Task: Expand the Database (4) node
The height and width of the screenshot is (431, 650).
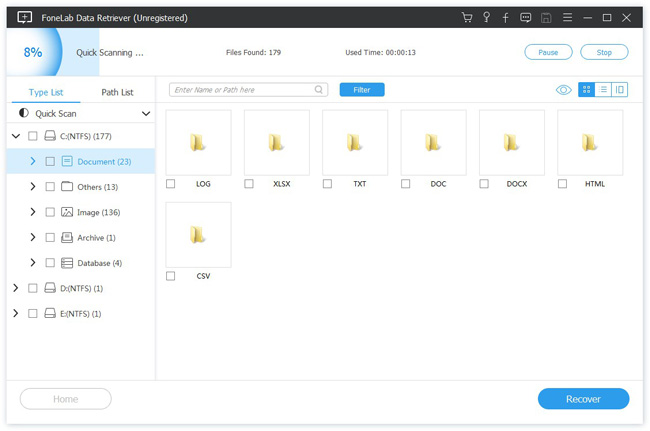Action: pos(33,263)
